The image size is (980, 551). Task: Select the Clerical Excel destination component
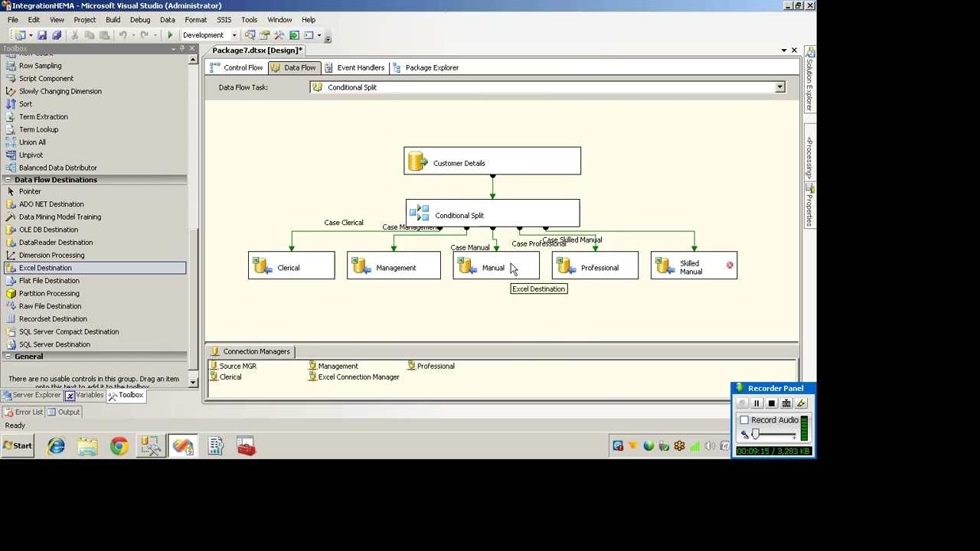tap(291, 266)
